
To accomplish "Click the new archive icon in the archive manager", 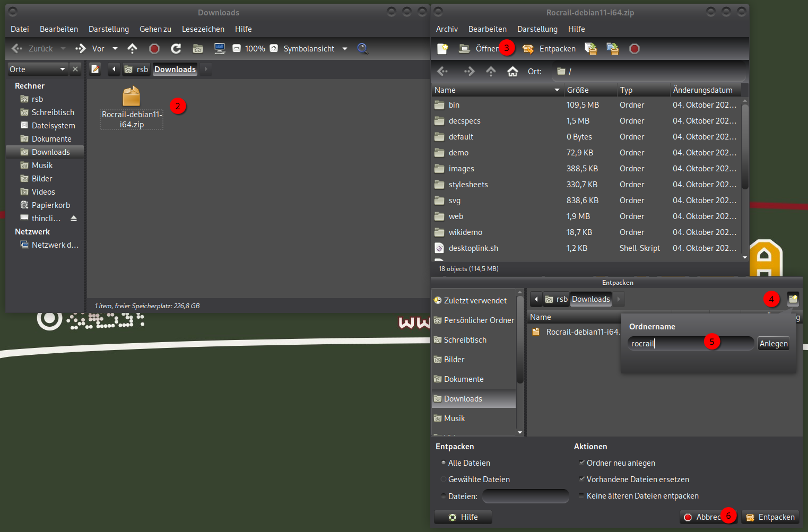I will pyautogui.click(x=442, y=49).
